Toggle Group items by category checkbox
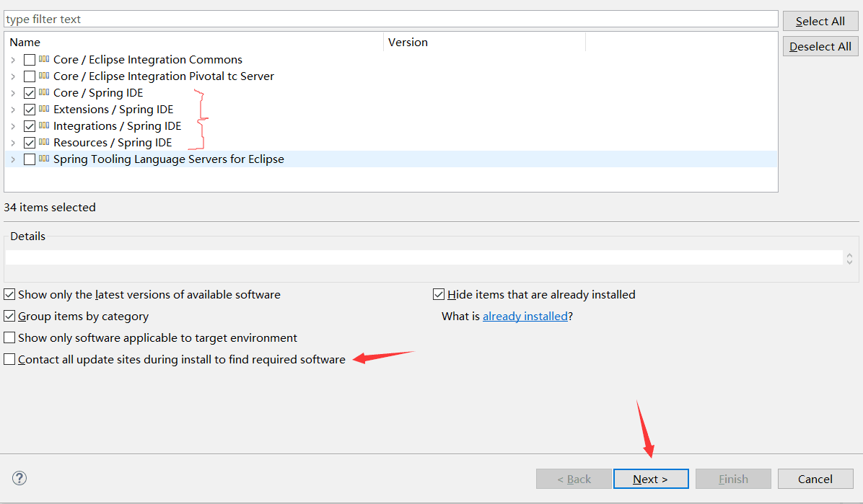863x504 pixels. (x=9, y=316)
